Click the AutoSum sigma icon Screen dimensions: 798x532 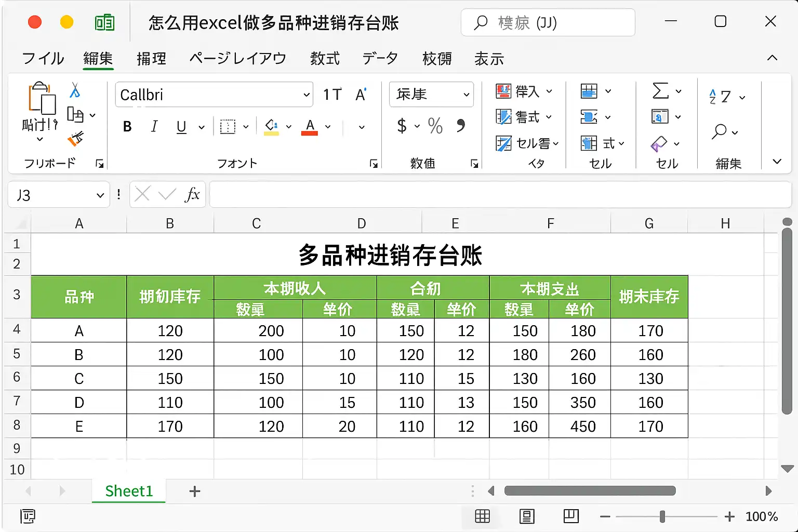pyautogui.click(x=660, y=91)
